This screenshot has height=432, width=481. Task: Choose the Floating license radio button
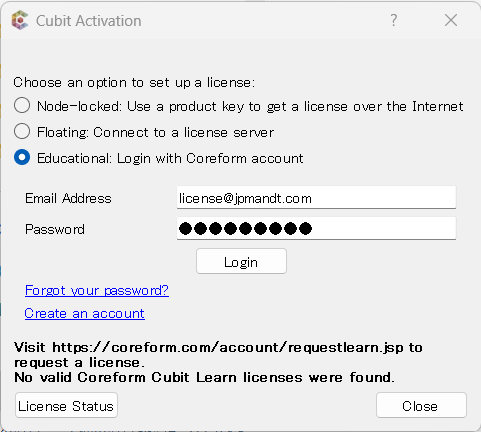pos(22,131)
